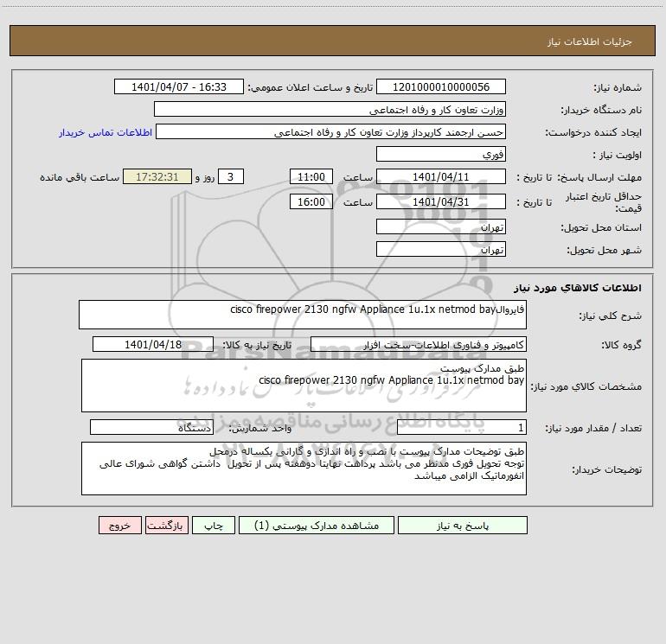This screenshot has width=666, height=644.
Task: Click the goods group field کامپیوتر و فناوری
Action: pos(419,344)
